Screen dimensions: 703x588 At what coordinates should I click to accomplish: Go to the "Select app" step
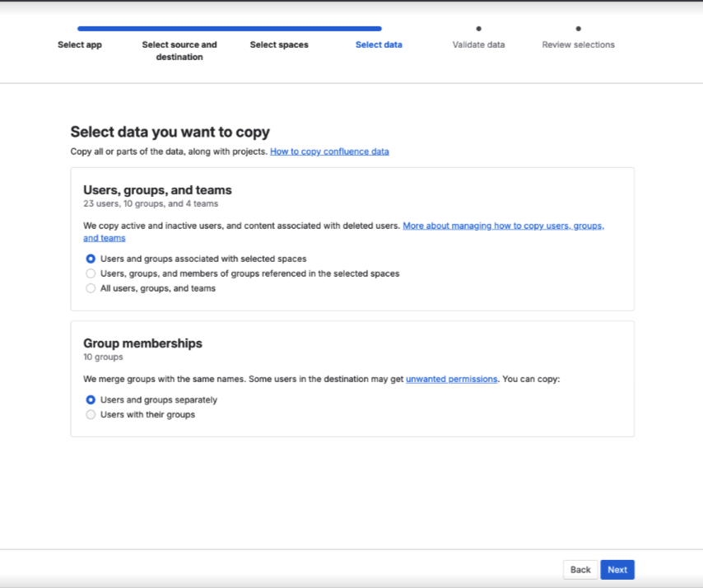(80, 44)
